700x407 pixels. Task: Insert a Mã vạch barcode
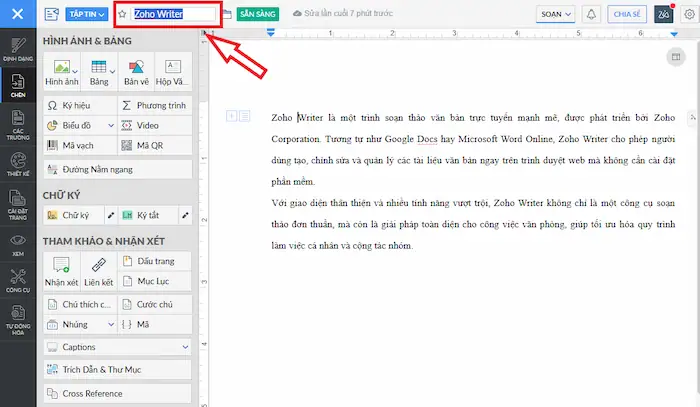tap(79, 145)
